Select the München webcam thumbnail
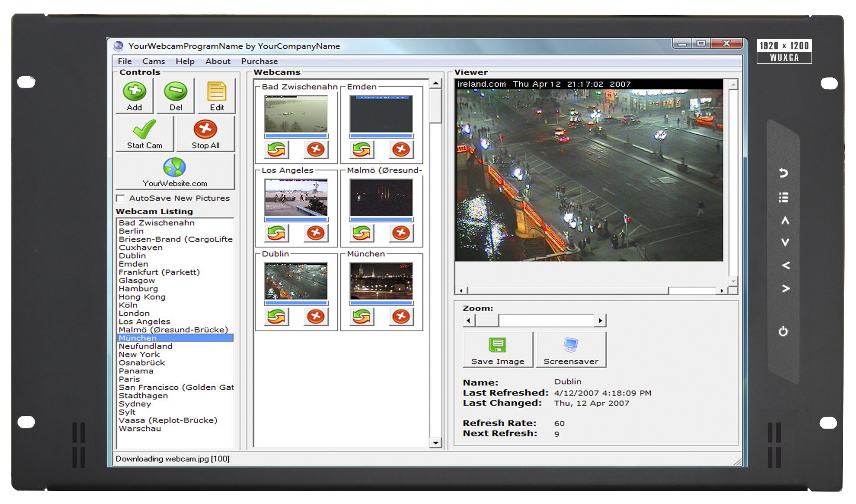This screenshot has height=504, width=856. (x=381, y=281)
